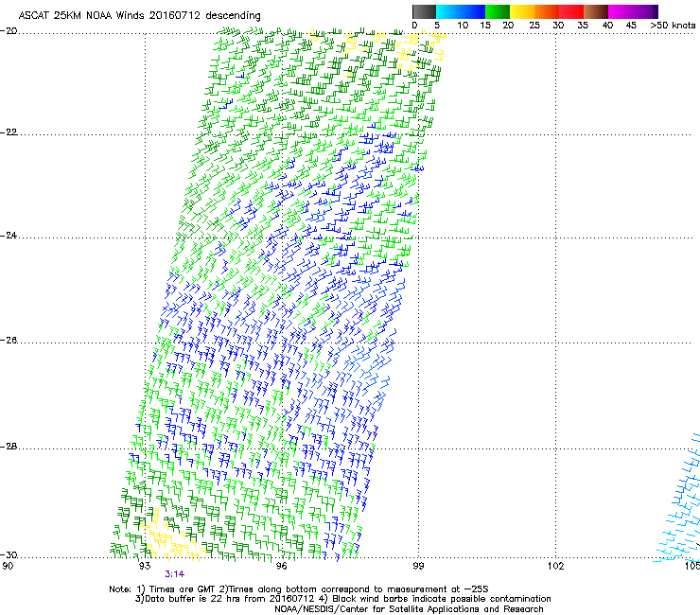The image size is (700, 615).
Task: Click the red 30–35 knots legend segment
Action: coord(571,11)
